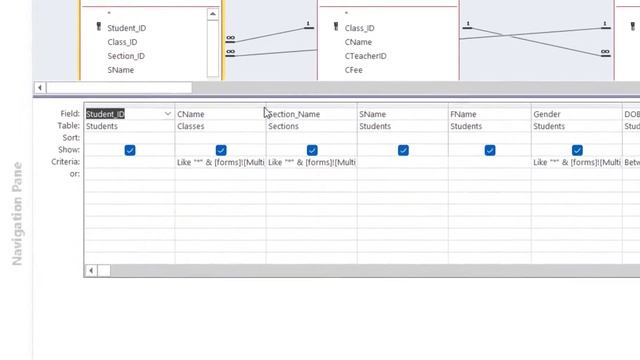This screenshot has height=360, width=640.
Task: Select CFee field in Classes table
Action: tap(353, 70)
